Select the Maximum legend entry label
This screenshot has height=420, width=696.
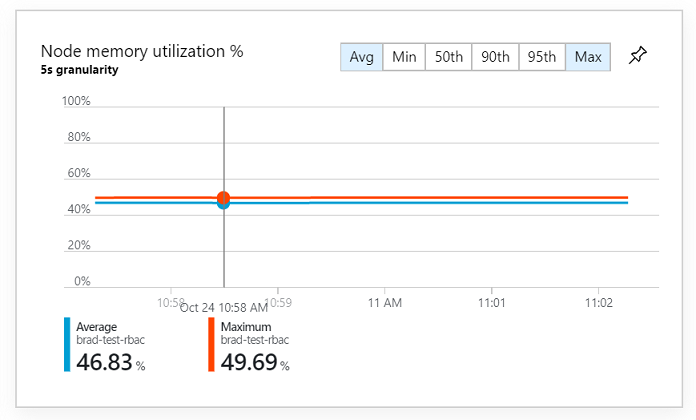(x=243, y=327)
